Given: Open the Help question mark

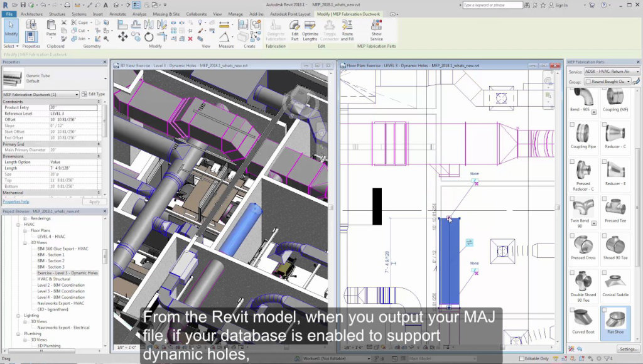Looking at the screenshot, I should [603, 5].
